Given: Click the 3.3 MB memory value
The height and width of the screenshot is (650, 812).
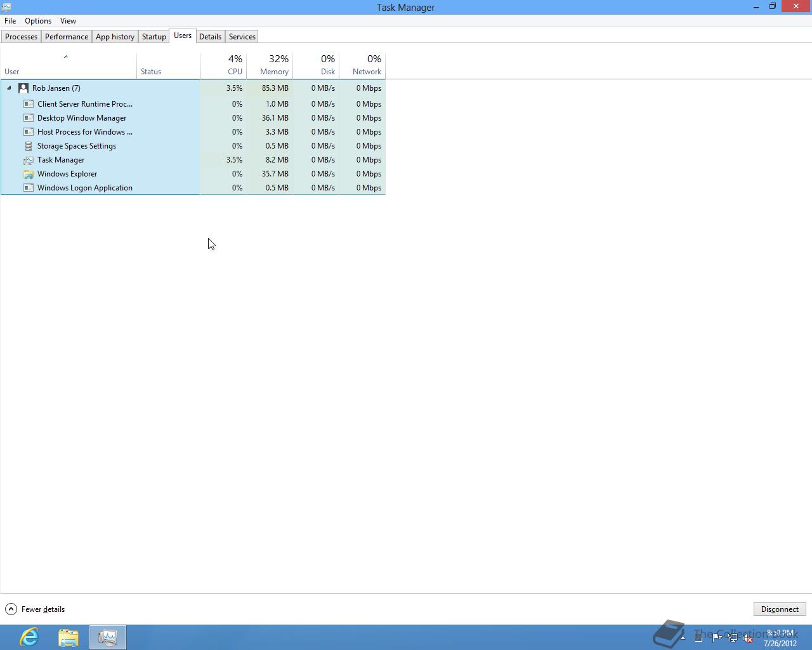Looking at the screenshot, I should 277,132.
